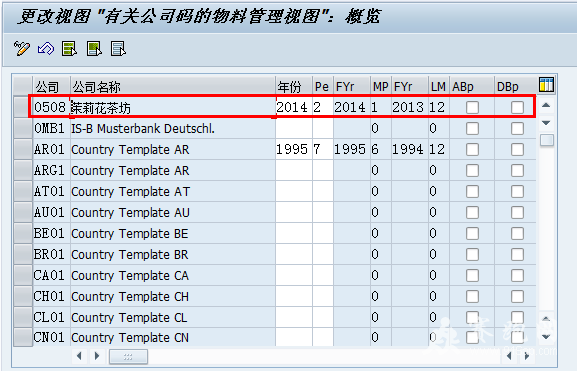Select row selector for CN01

coord(23,337)
